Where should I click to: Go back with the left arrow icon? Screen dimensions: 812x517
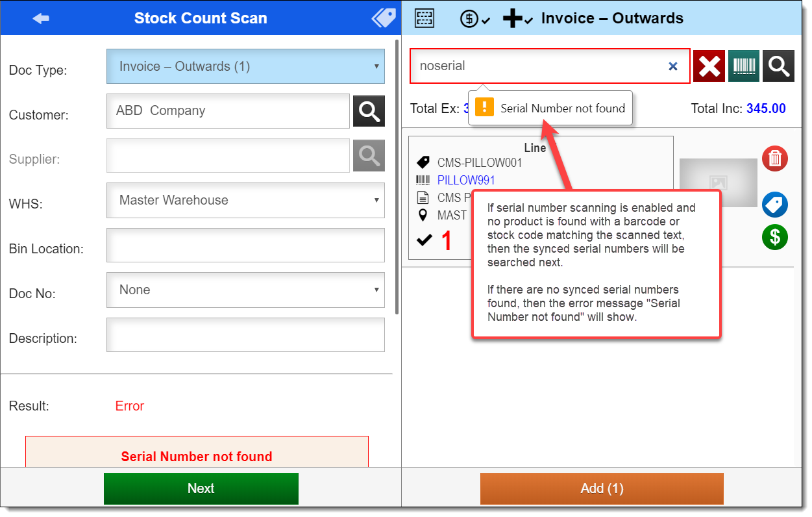[x=41, y=19]
